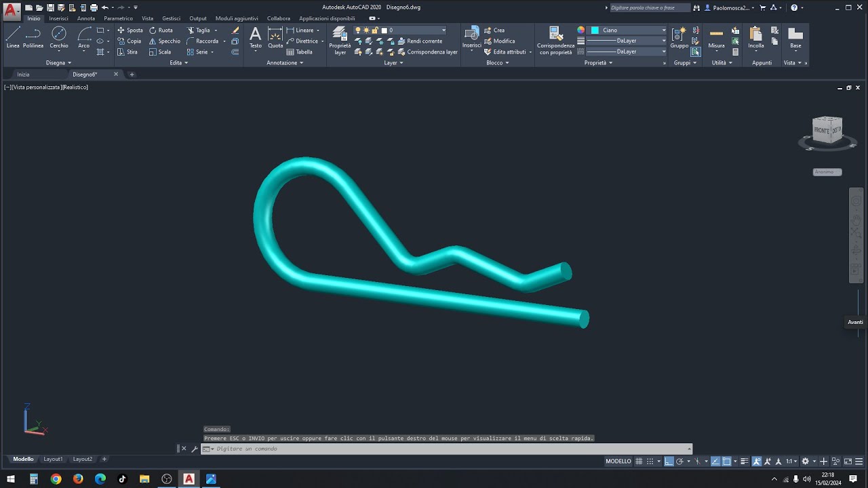Save drawing from quick access toolbar
The image size is (868, 488).
tap(51, 7)
